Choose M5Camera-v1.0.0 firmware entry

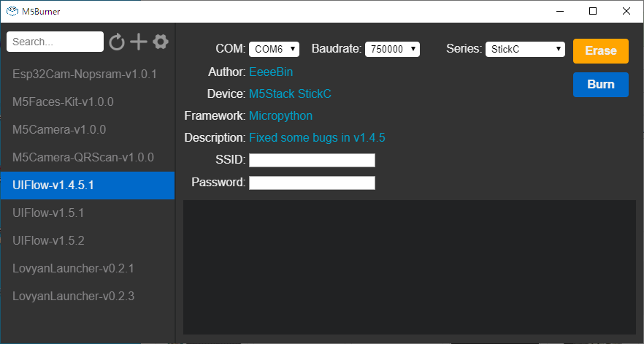(88, 130)
